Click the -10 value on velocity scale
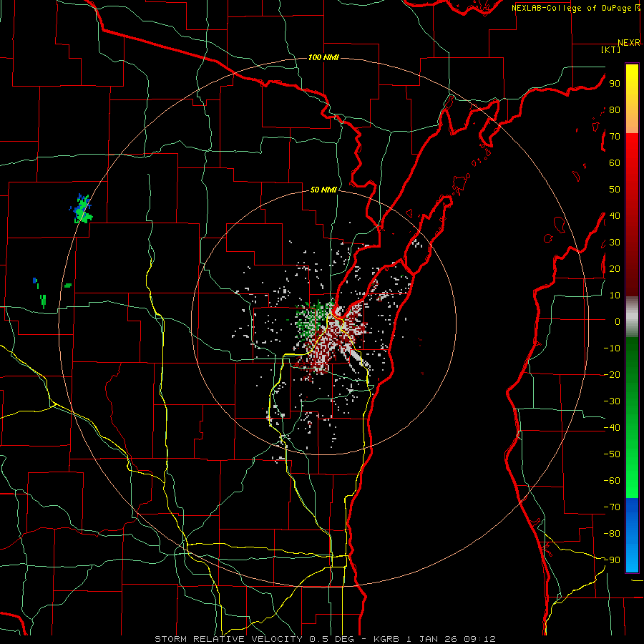Viewport: 644px width, 644px height. pos(612,348)
